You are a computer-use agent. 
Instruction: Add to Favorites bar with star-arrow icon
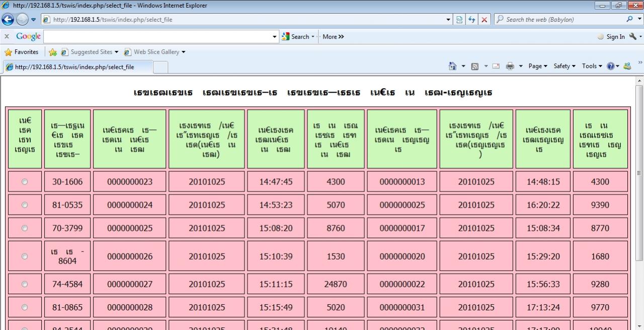53,52
